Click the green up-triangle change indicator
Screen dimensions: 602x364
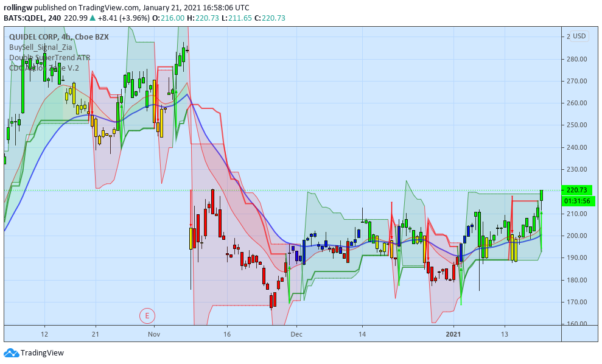point(92,18)
